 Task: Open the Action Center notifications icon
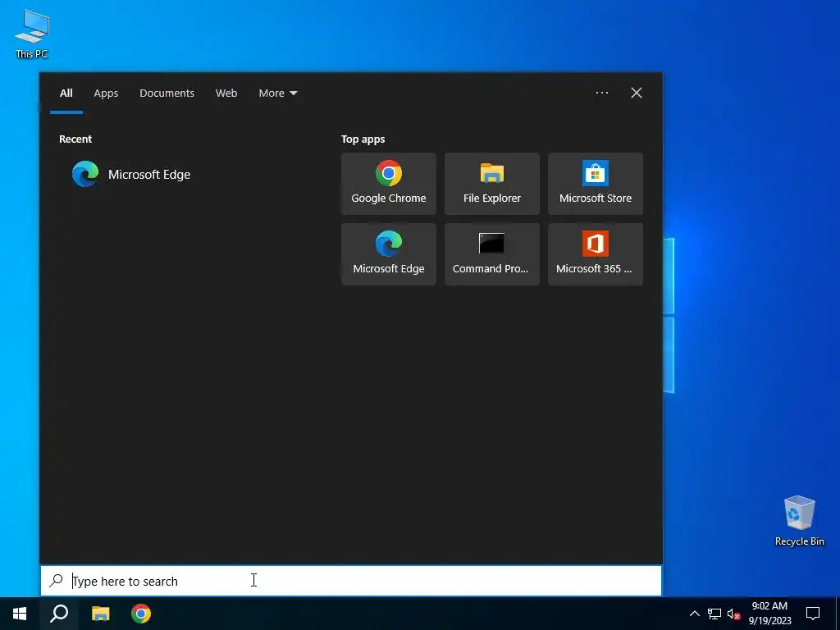pos(813,614)
